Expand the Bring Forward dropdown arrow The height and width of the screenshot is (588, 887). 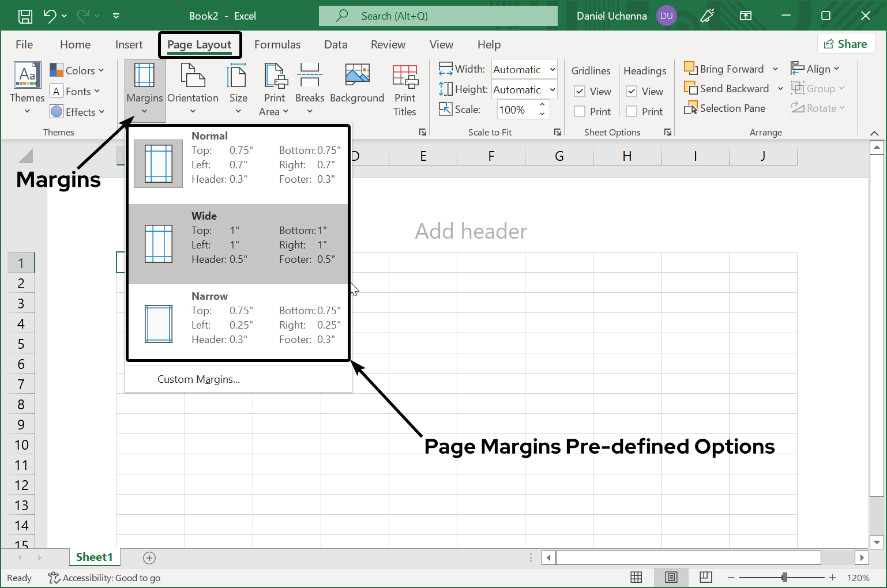(776, 69)
